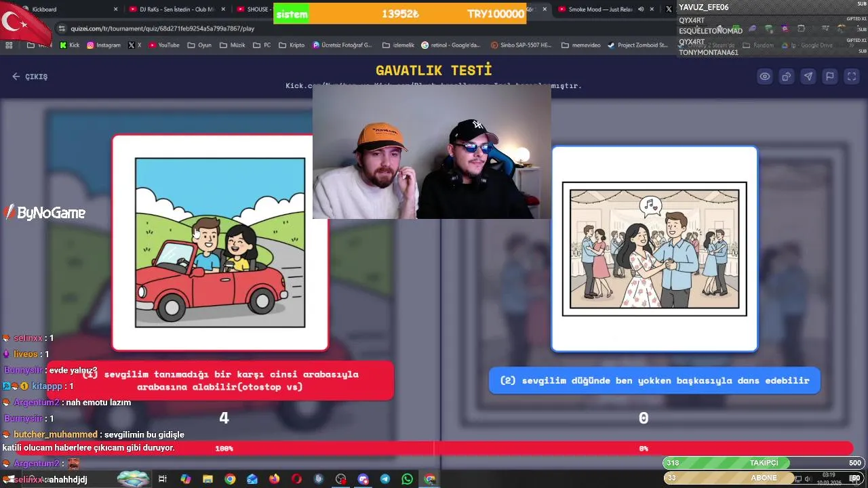This screenshot has height=488, width=868.
Task: Click the quizei.com address bar URL
Action: coord(162,28)
